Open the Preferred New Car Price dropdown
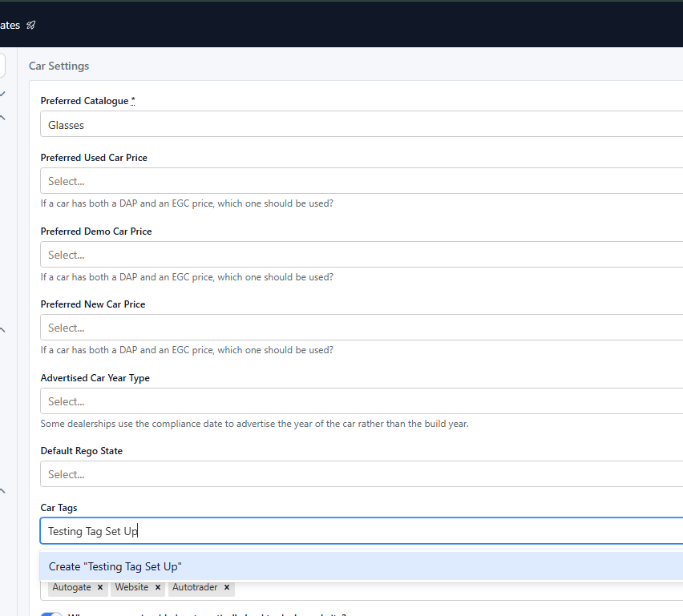683x616 pixels. tap(361, 328)
